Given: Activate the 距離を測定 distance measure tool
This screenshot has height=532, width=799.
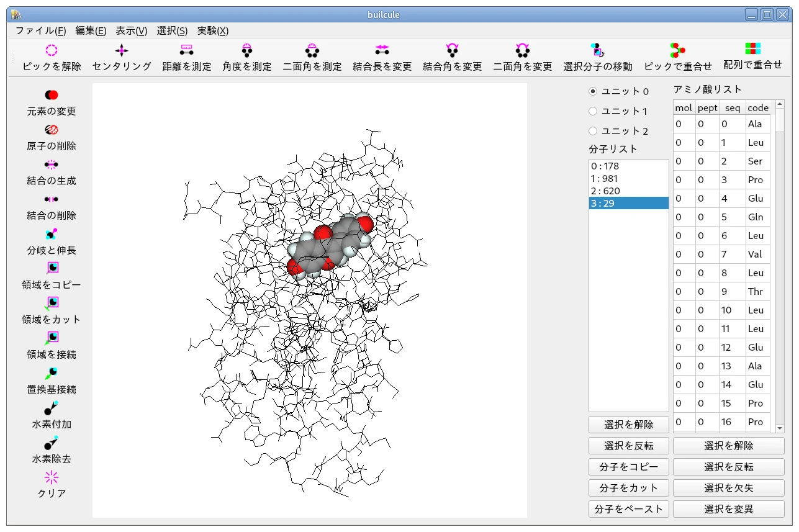Looking at the screenshot, I should point(186,51).
